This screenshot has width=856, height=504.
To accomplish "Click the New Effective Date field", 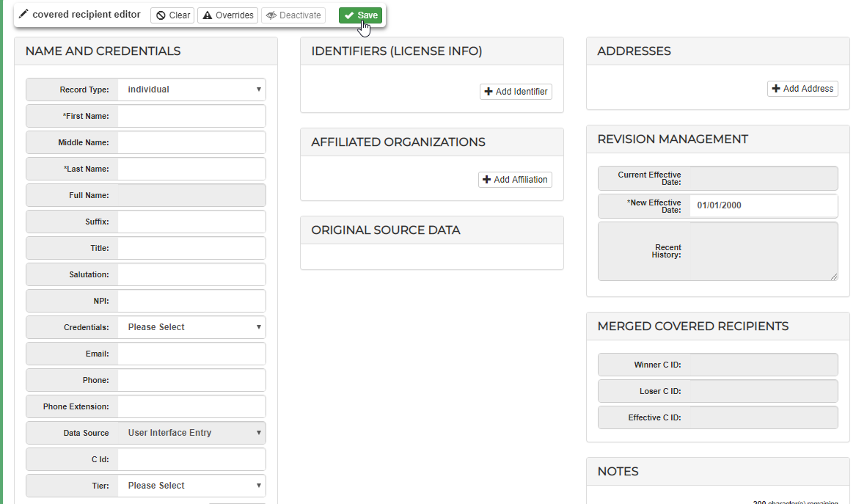I will [x=763, y=205].
